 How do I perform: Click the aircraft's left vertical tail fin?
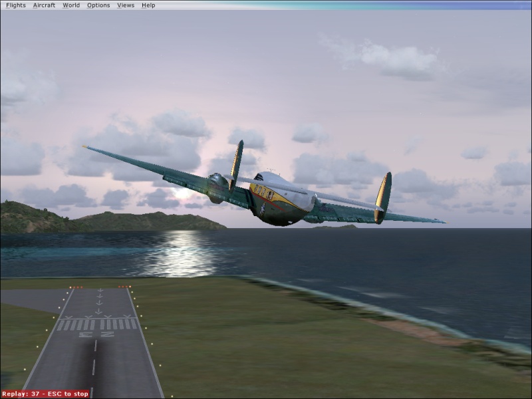coord(237,163)
